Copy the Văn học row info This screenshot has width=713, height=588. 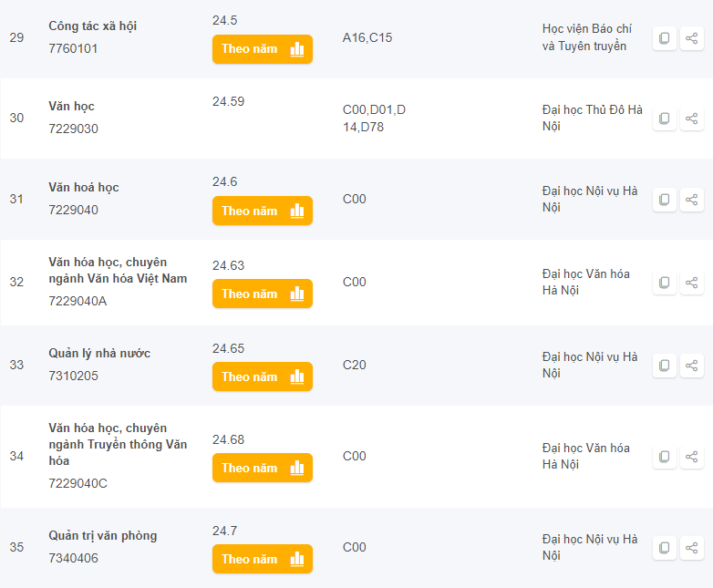[665, 119]
